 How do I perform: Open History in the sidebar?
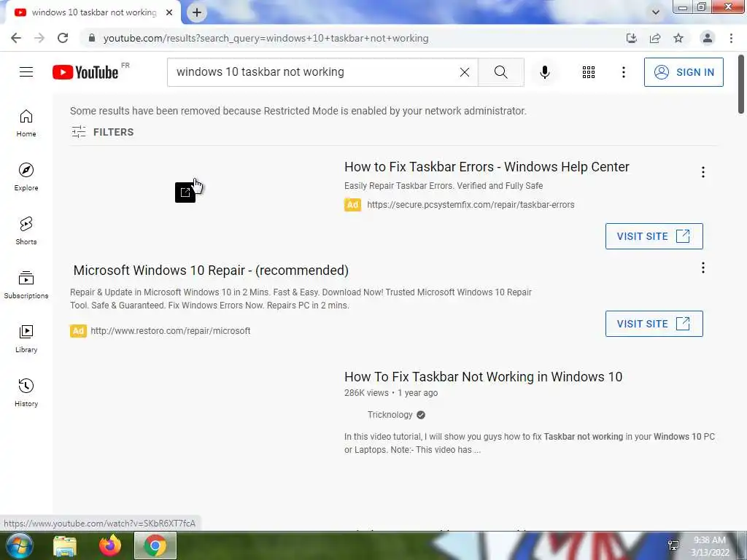[26, 392]
